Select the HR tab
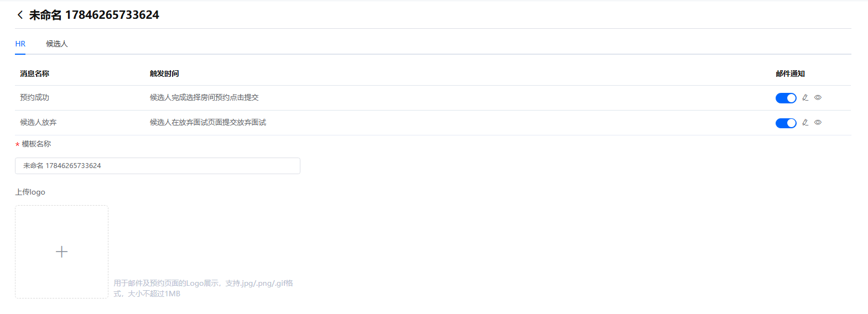This screenshot has width=868, height=314. [x=20, y=44]
